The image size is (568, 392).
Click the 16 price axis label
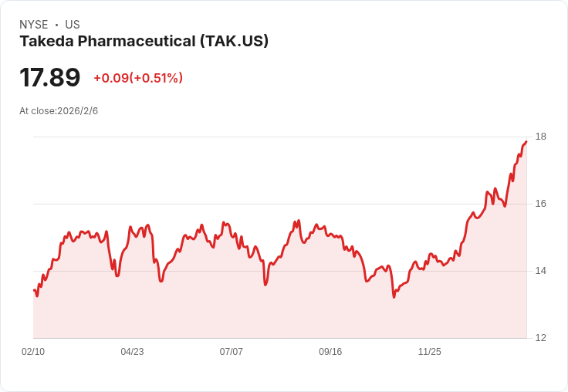(x=541, y=204)
